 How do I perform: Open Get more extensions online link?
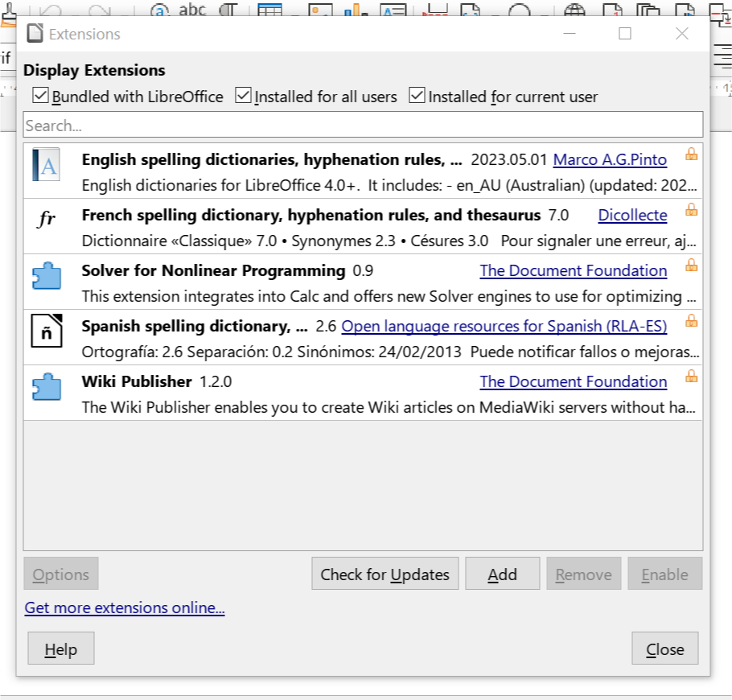pos(125,607)
